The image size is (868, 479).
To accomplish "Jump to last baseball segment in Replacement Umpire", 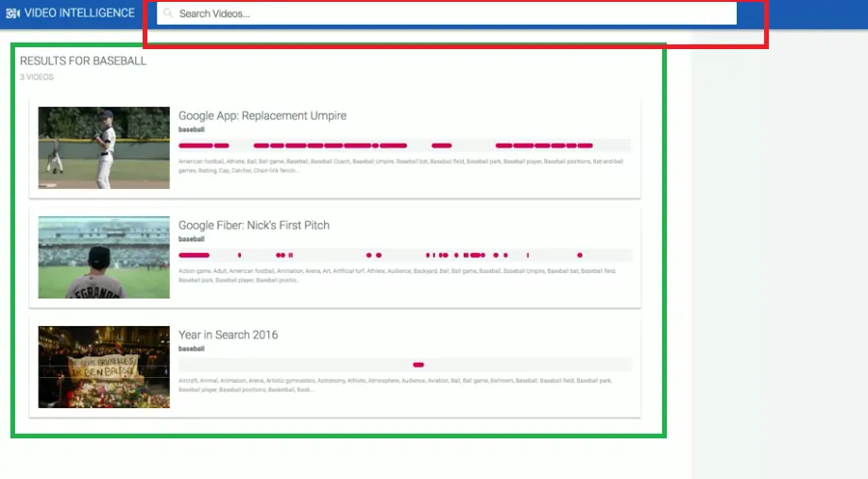I will (x=586, y=145).
